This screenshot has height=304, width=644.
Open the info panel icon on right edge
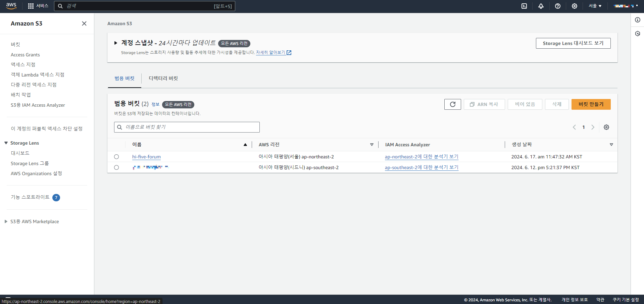638,20
